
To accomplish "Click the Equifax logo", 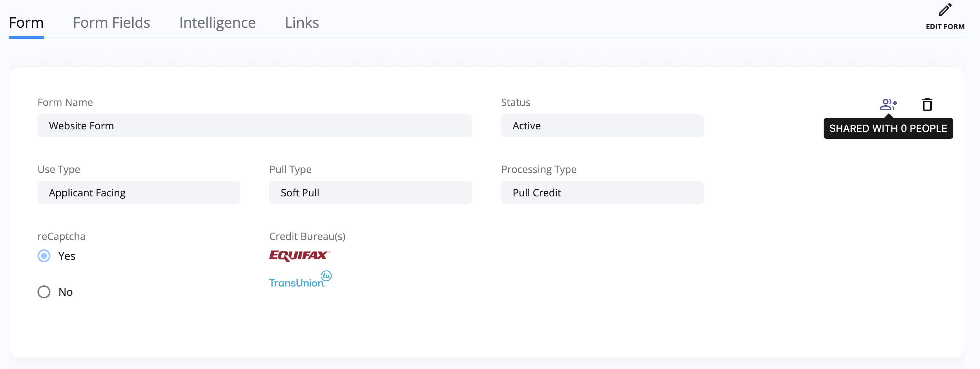I will (299, 255).
